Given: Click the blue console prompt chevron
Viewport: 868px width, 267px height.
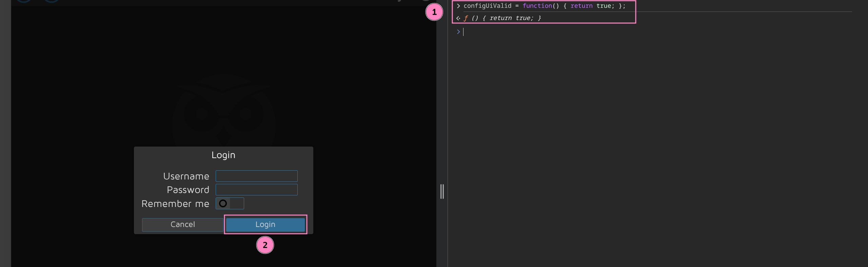Looking at the screenshot, I should pyautogui.click(x=458, y=32).
